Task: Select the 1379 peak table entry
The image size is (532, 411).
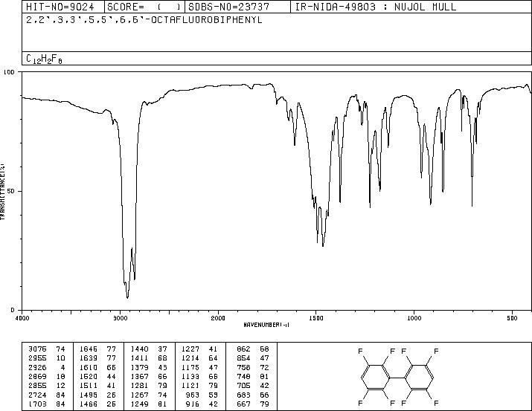Action: coord(149,367)
